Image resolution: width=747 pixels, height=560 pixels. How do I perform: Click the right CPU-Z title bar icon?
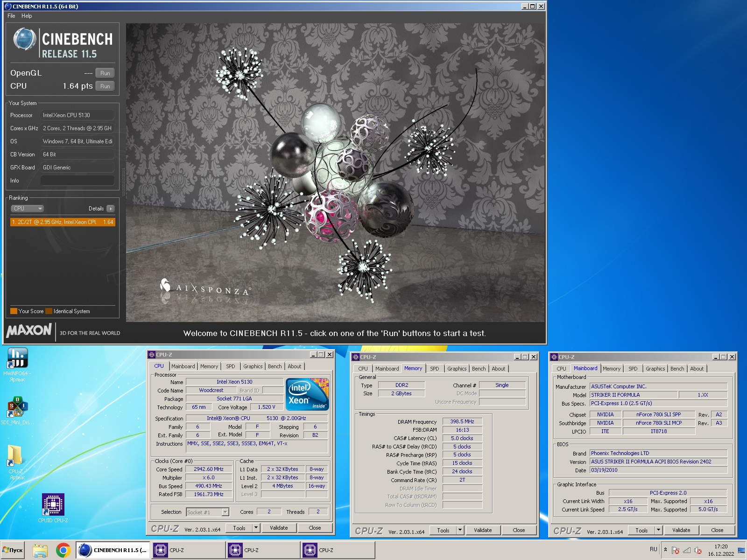click(554, 357)
